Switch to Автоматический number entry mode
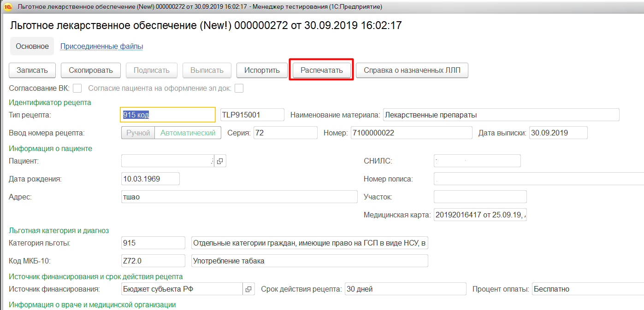This screenshot has width=644, height=310. click(188, 133)
